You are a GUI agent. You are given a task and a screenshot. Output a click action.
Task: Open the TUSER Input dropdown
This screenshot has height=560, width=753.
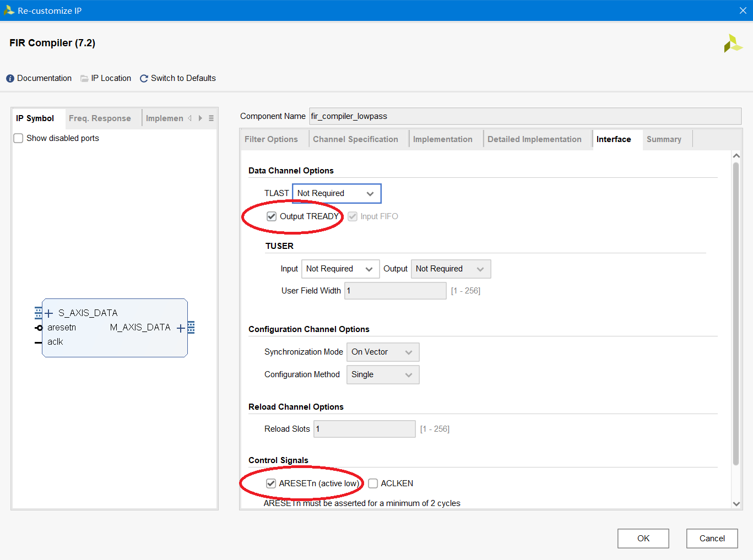click(x=340, y=269)
